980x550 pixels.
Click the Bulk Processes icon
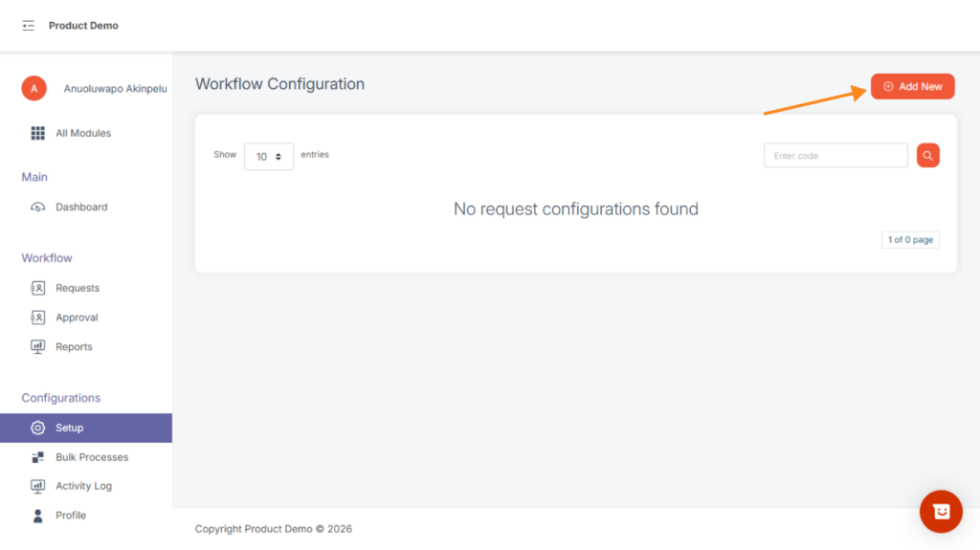pos(38,457)
